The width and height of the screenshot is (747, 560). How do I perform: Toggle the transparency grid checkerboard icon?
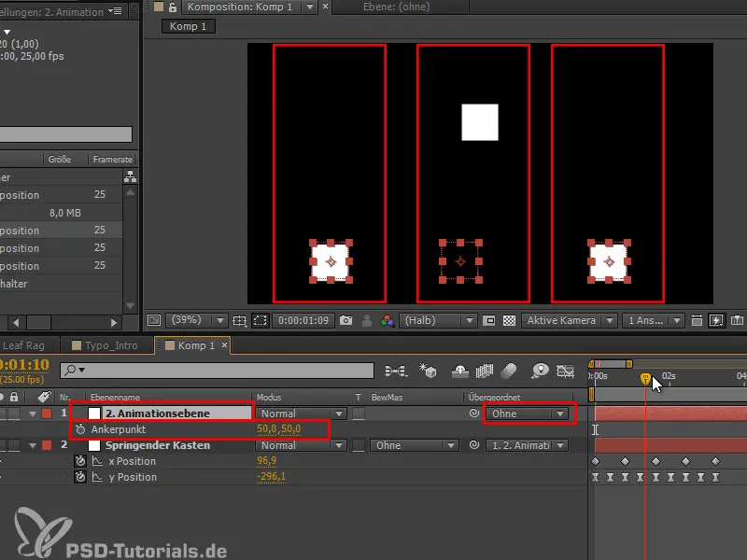(x=509, y=320)
